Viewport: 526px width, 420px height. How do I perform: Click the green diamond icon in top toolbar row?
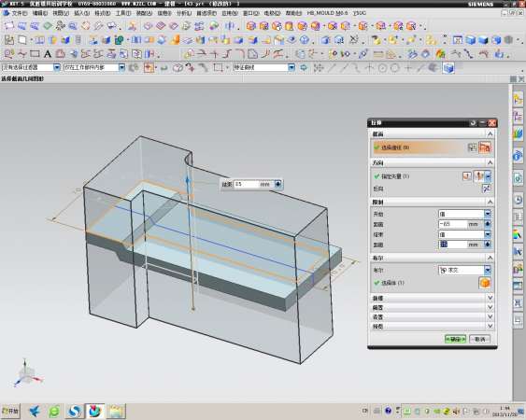pos(48,26)
